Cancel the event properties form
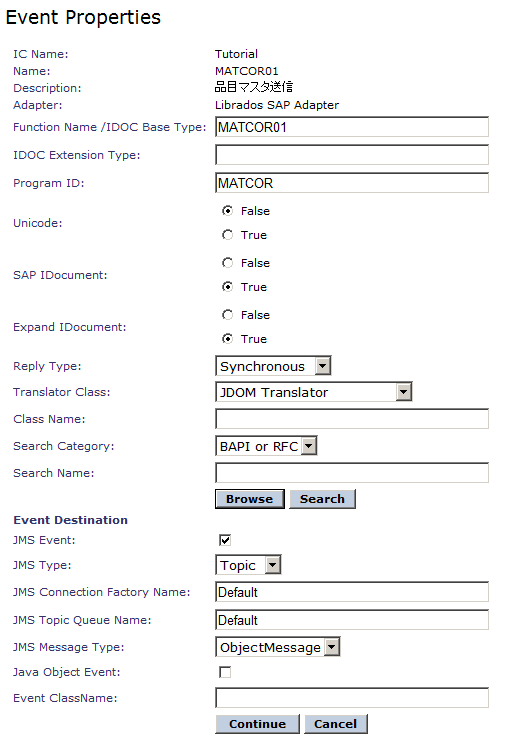 pyautogui.click(x=335, y=724)
